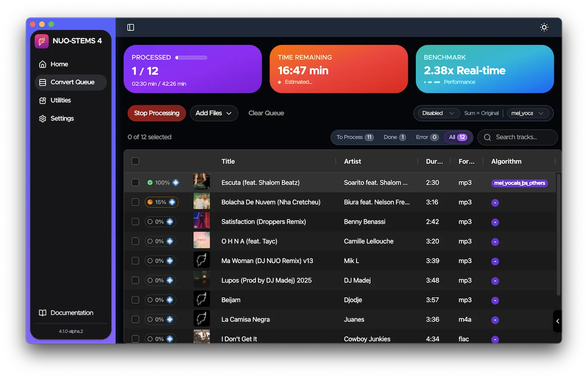Click the Search tracks input field

(x=521, y=137)
